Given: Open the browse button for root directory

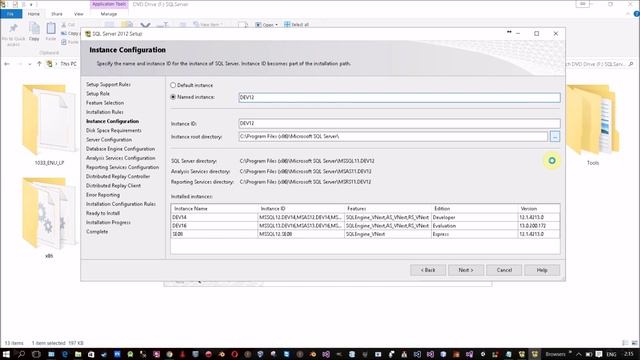Looking at the screenshot, I should point(555,136).
